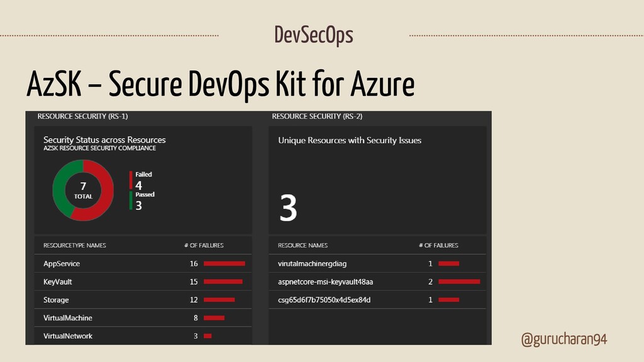The image size is (644, 362).
Task: Open the virutalmachinergdiag resource entry
Action: (377, 263)
